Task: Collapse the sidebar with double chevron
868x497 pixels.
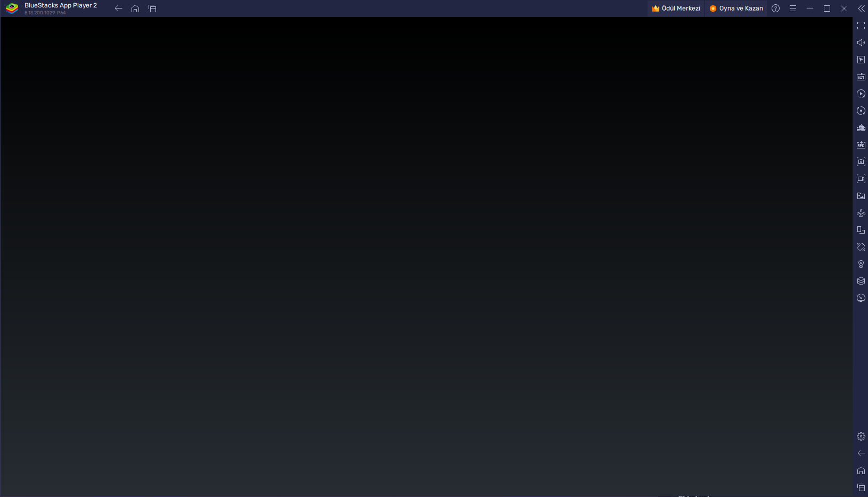Action: pyautogui.click(x=861, y=9)
